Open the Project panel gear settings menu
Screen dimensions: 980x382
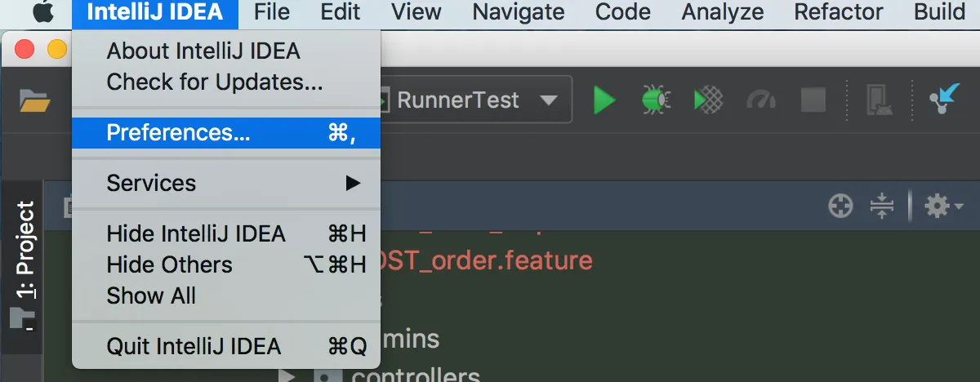coord(943,207)
